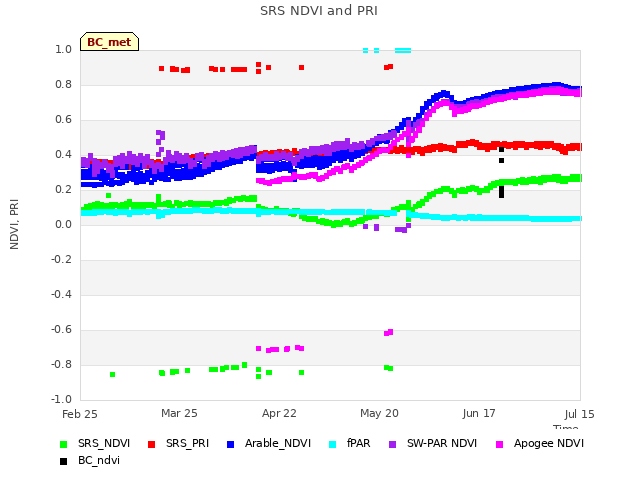
Task: Click the -0.8 y-axis tick label
Action: pyautogui.click(x=61, y=364)
